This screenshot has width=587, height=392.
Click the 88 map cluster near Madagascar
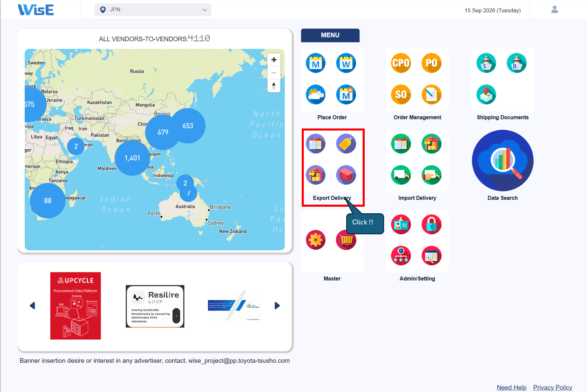pos(48,201)
